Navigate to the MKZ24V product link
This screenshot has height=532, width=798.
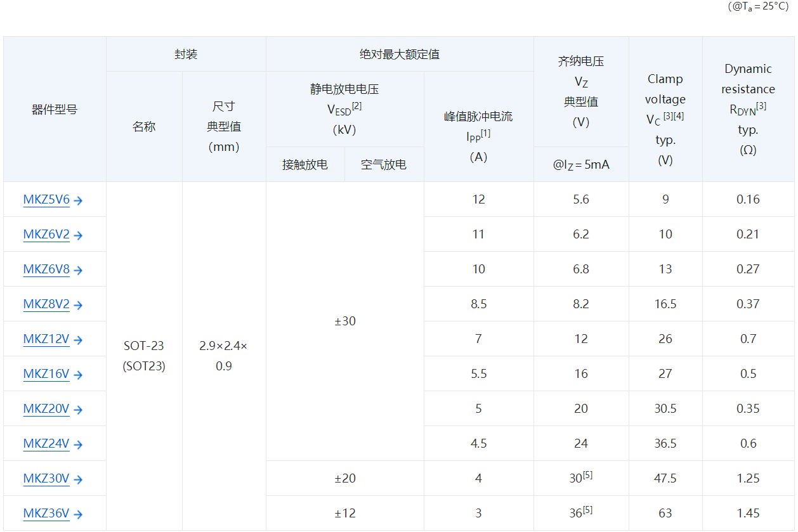pyautogui.click(x=46, y=444)
